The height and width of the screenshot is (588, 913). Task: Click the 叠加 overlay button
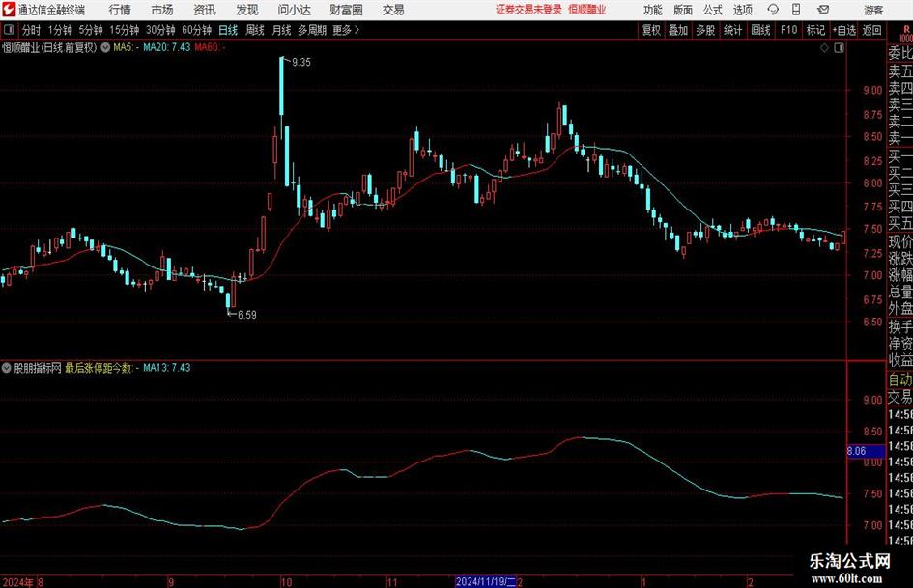pos(678,30)
